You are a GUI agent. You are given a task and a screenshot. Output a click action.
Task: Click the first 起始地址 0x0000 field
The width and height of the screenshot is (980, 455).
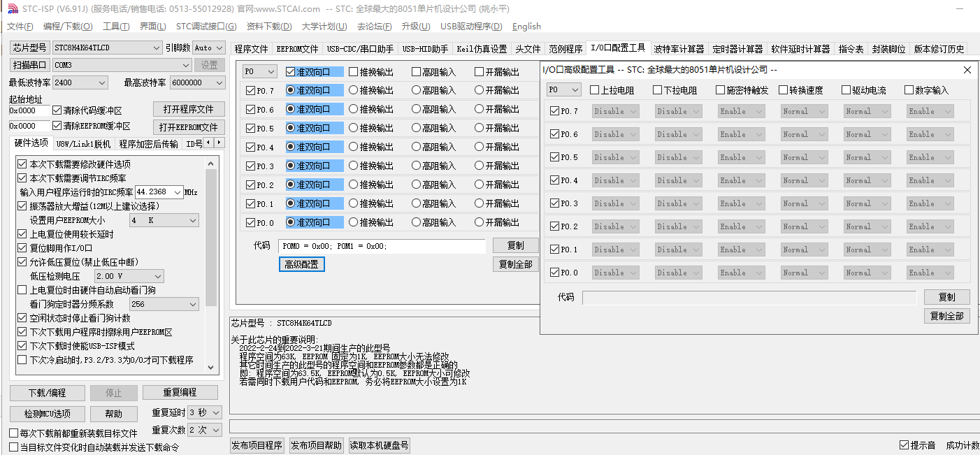tap(30, 110)
